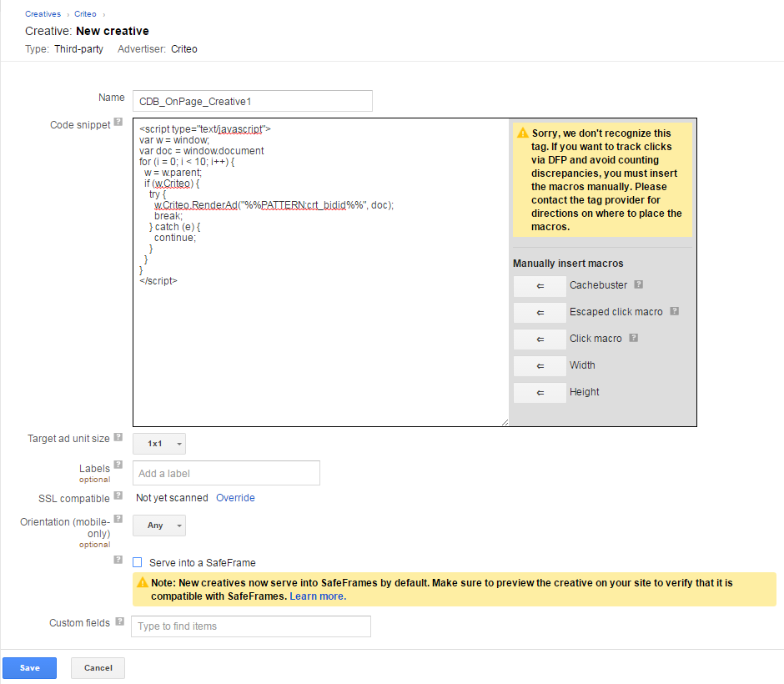
Task: Click Override link for SSL compatibility
Action: point(235,498)
